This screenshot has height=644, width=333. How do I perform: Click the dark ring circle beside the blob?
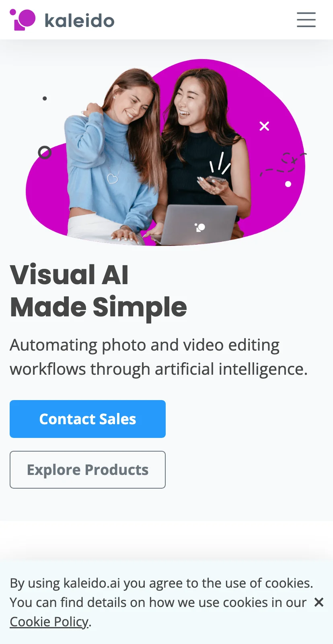point(45,153)
